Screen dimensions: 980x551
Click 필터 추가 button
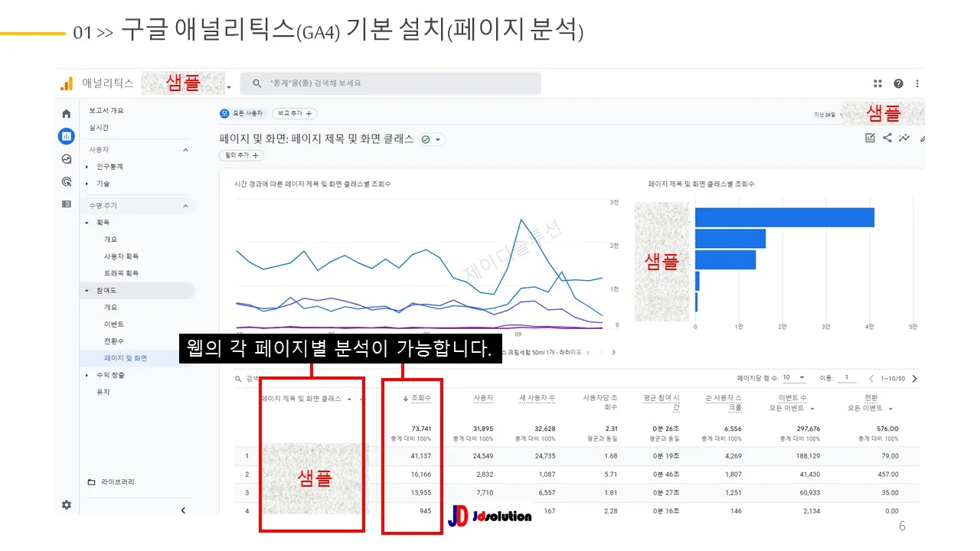(x=241, y=155)
